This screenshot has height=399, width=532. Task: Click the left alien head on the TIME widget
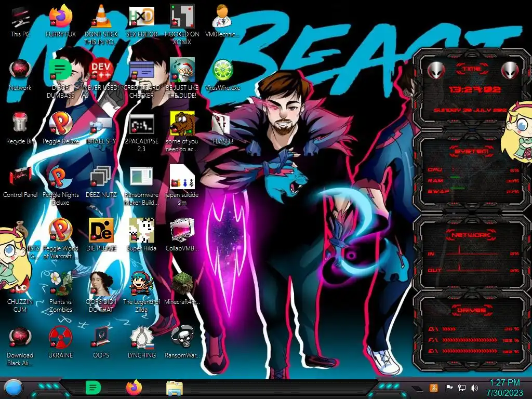point(436,70)
